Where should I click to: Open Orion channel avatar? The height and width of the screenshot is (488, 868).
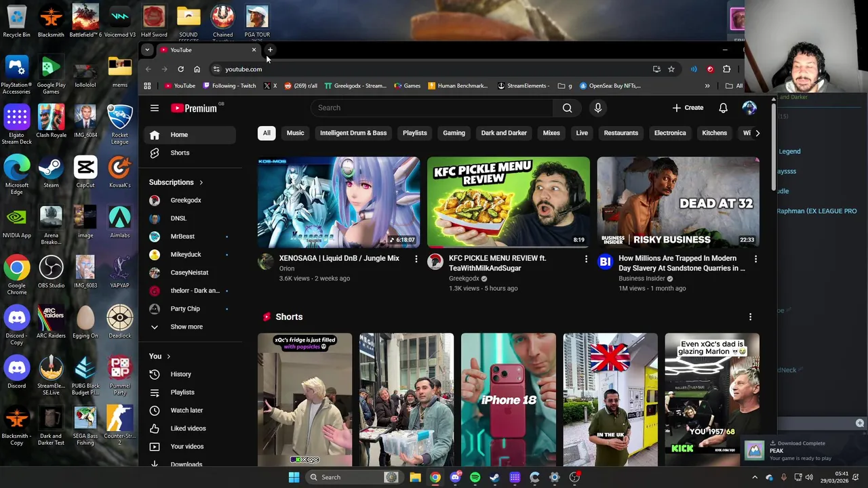[266, 262]
